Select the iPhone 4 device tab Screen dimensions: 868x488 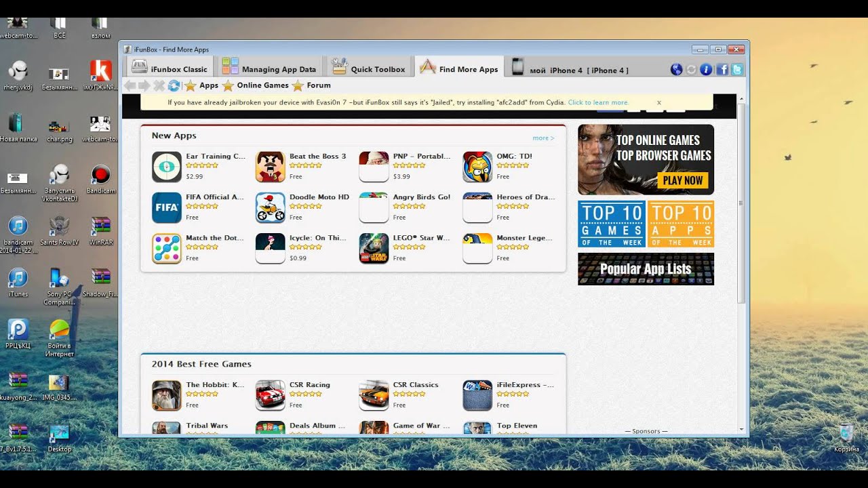click(x=570, y=68)
